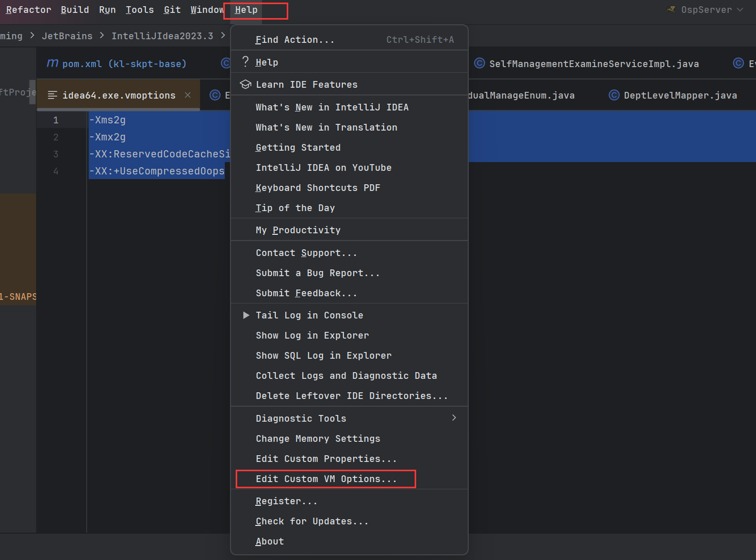
Task: Click the Learn IDE Features graduation cap icon
Action: [x=245, y=84]
